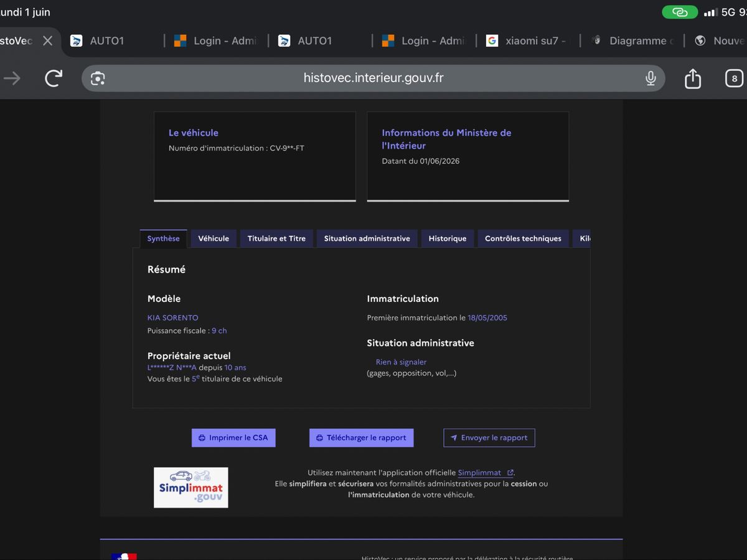Open the Contrôles techniques tab
The height and width of the screenshot is (560, 747).
tap(523, 239)
